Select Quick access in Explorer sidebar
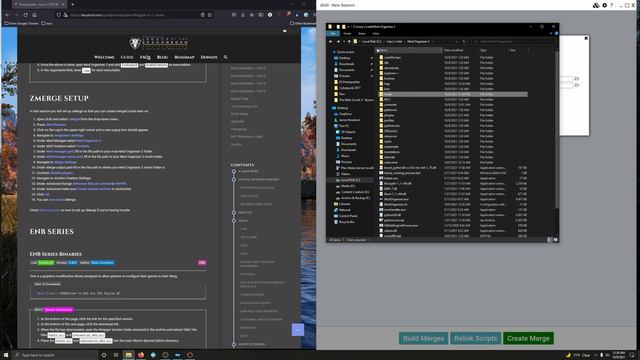 pyautogui.click(x=345, y=52)
